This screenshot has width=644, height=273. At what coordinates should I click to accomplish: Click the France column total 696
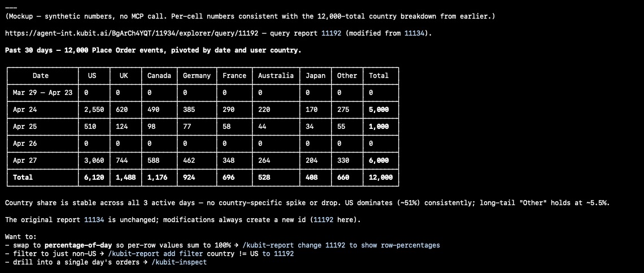229,177
